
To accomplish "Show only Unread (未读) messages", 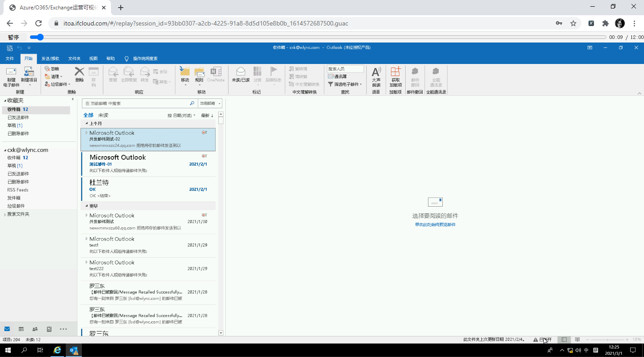I will 103,115.
